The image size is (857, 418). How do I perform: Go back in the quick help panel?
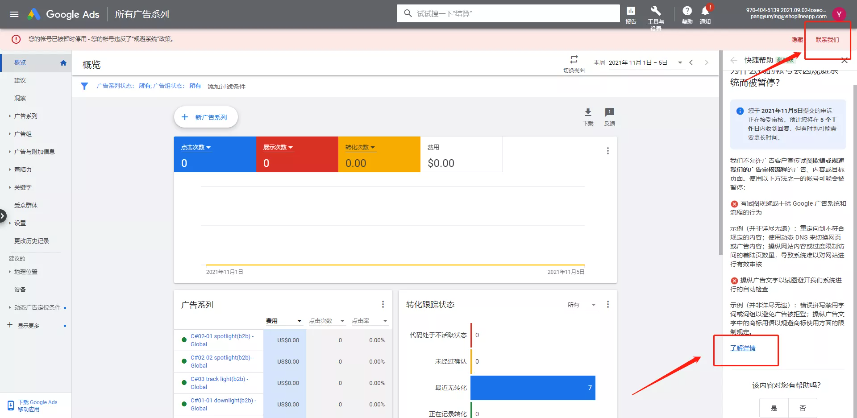click(x=733, y=61)
